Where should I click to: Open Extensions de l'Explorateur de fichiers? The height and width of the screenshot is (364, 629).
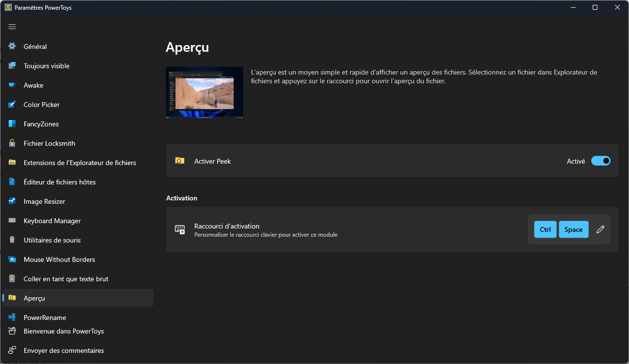[x=78, y=163]
